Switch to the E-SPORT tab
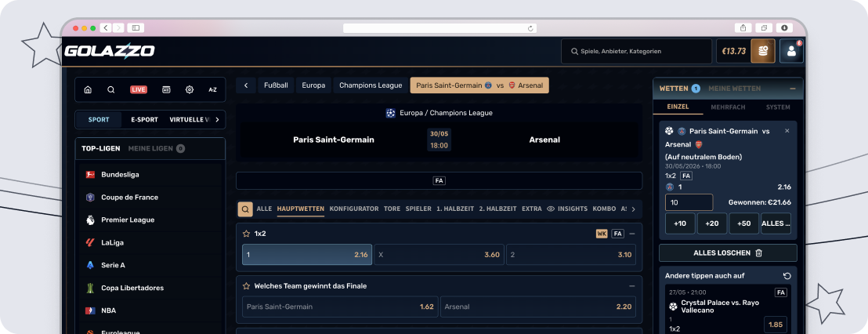Viewport: 868px width, 334px height. [144, 120]
